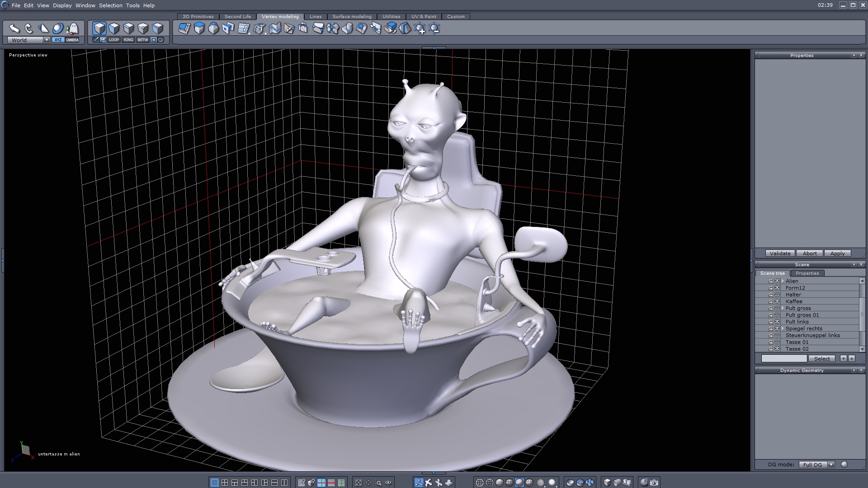Unlock the Form12 object lock icon
This screenshot has height=488, width=868.
[x=771, y=288]
